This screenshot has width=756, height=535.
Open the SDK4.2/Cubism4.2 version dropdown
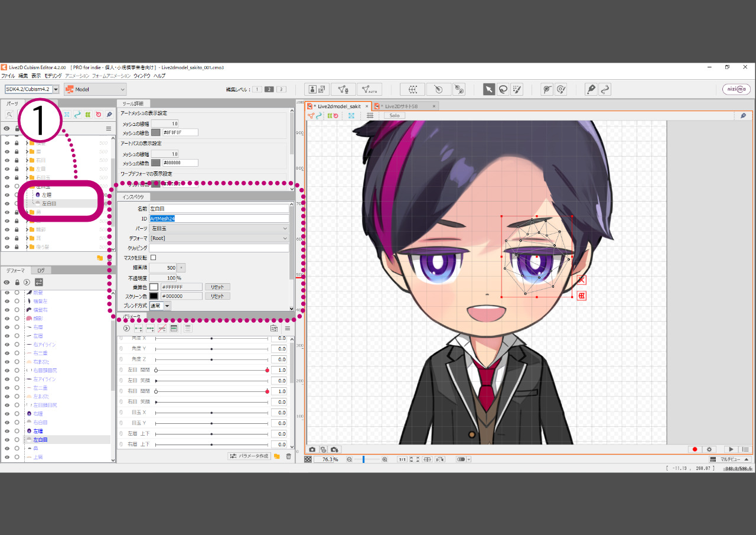click(x=32, y=89)
